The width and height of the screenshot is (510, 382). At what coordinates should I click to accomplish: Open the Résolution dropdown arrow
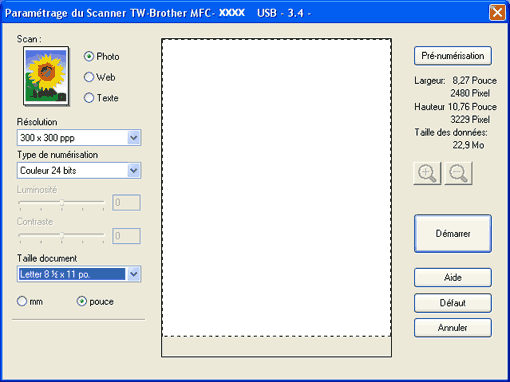pos(134,138)
